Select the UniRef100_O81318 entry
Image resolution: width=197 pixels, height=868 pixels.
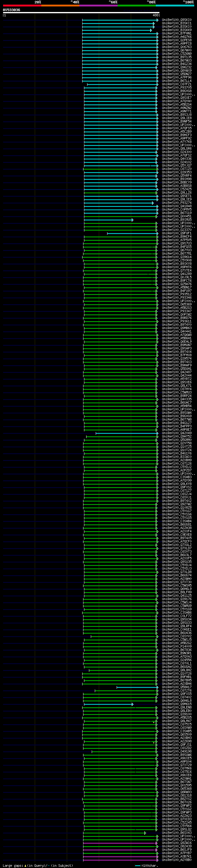point(177,796)
